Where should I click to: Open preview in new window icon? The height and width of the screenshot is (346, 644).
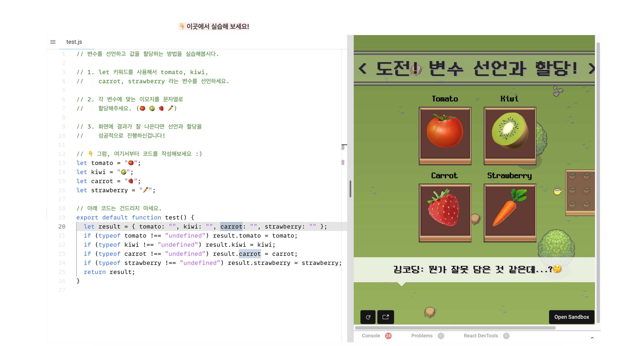click(x=385, y=317)
